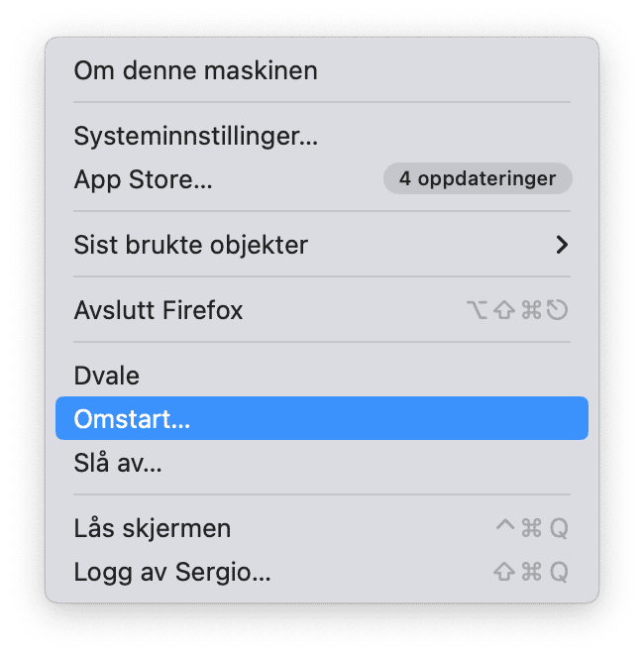
Task: Open Sist brukte objekter submenu
Action: coord(190,244)
